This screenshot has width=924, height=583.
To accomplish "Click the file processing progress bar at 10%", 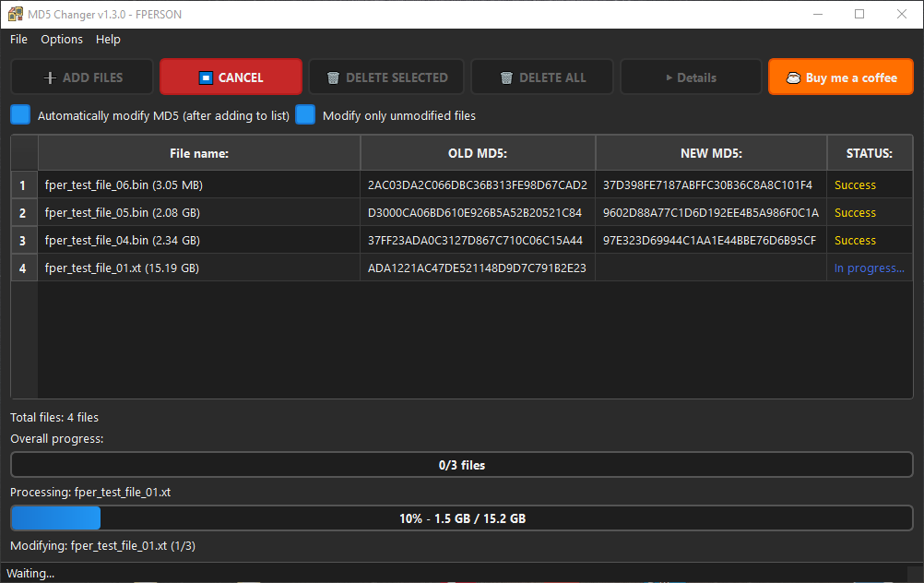I will (x=461, y=518).
